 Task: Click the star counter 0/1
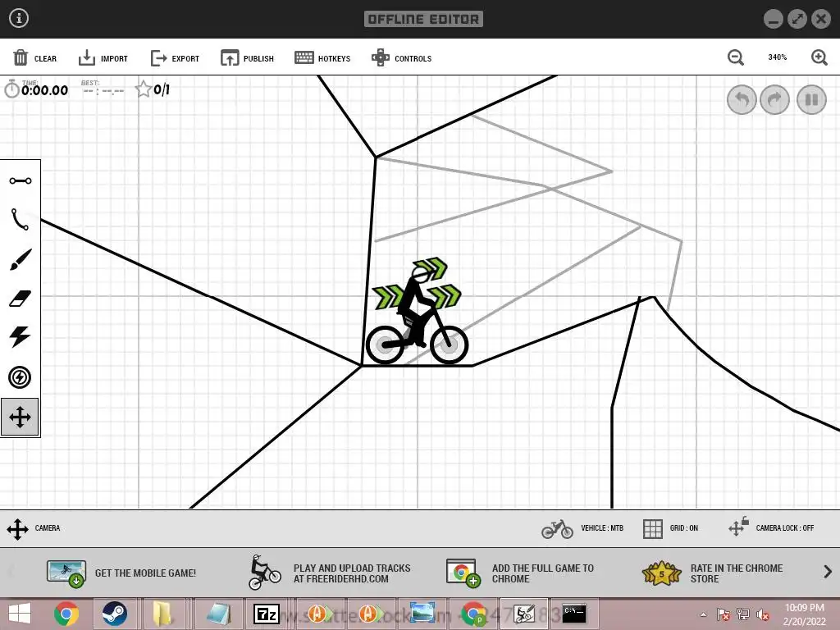coord(153,89)
